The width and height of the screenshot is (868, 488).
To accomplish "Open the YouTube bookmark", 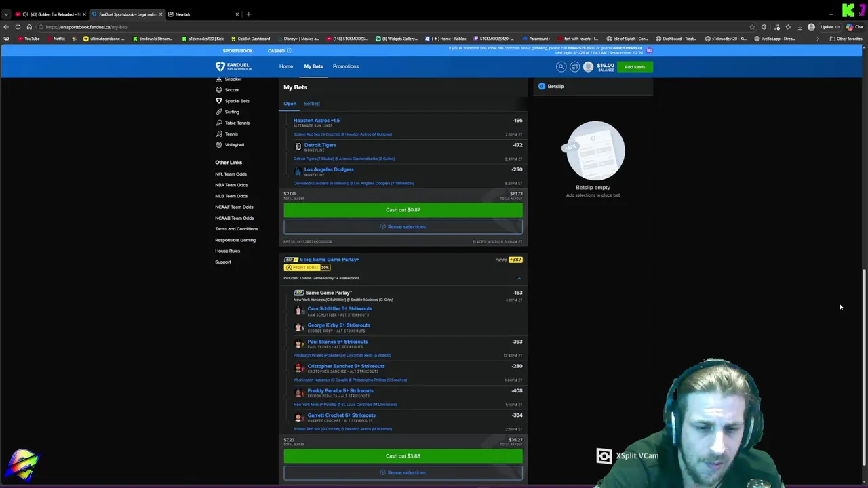I will click(x=28, y=39).
